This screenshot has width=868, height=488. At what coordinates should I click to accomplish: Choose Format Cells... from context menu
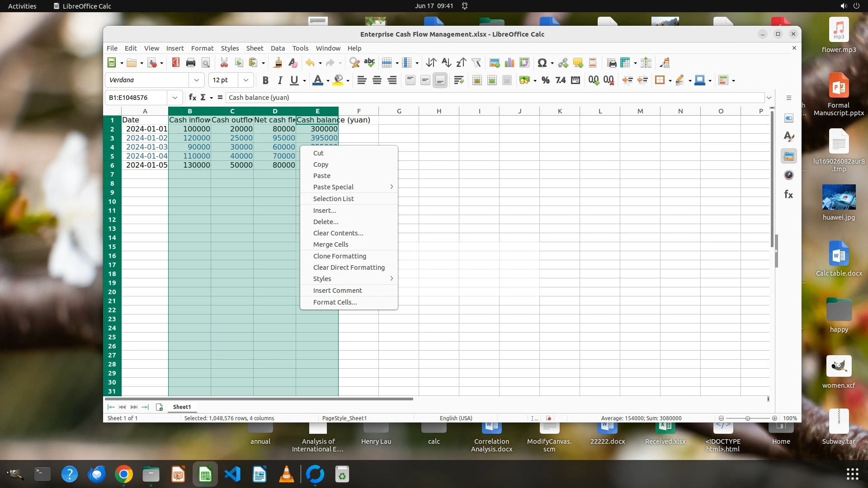(335, 302)
